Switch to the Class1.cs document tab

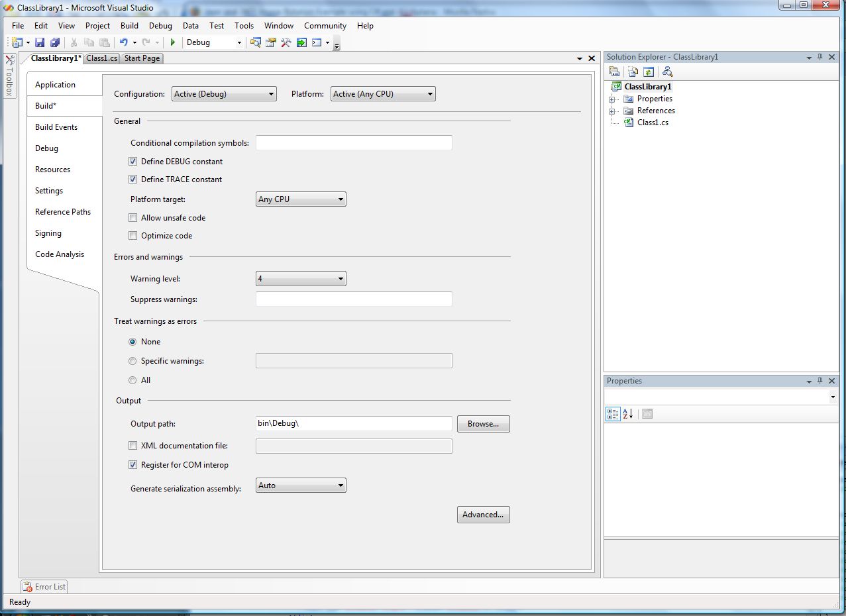pyautogui.click(x=102, y=58)
